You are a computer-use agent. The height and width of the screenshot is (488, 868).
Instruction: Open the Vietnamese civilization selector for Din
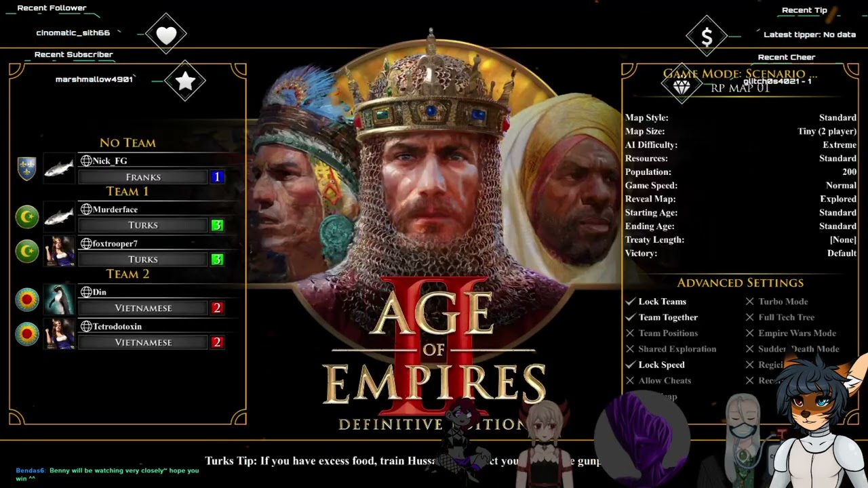coord(143,308)
